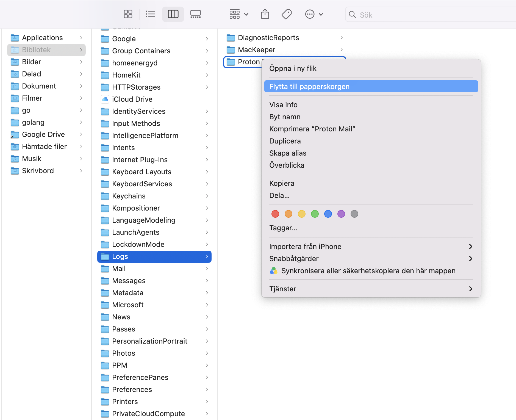The height and width of the screenshot is (420, 516).
Task: Apply the yellow tag color
Action: click(302, 214)
